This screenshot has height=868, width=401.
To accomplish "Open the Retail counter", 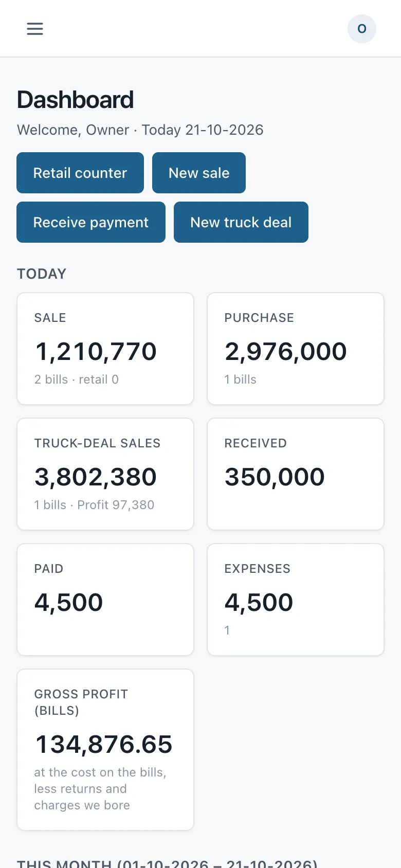I will (80, 173).
